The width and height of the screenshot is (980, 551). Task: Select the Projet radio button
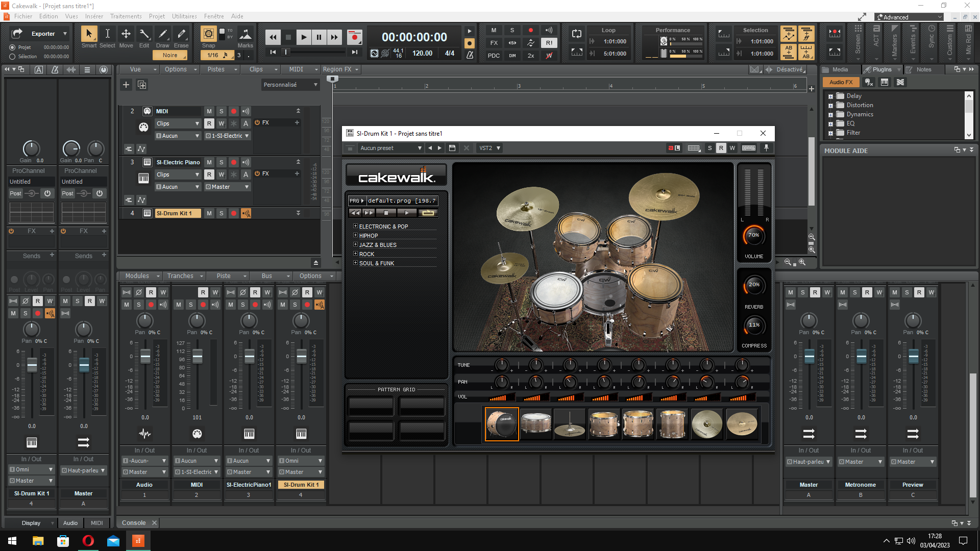click(x=12, y=47)
